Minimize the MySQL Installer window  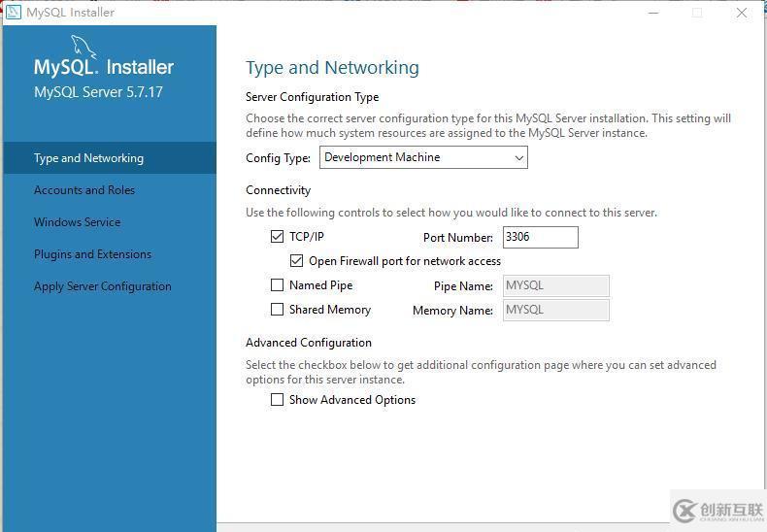653,13
